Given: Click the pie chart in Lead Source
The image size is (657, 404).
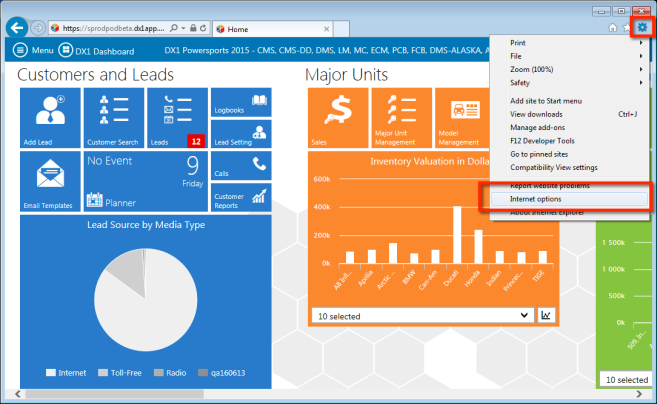Looking at the screenshot, I should coord(145,300).
